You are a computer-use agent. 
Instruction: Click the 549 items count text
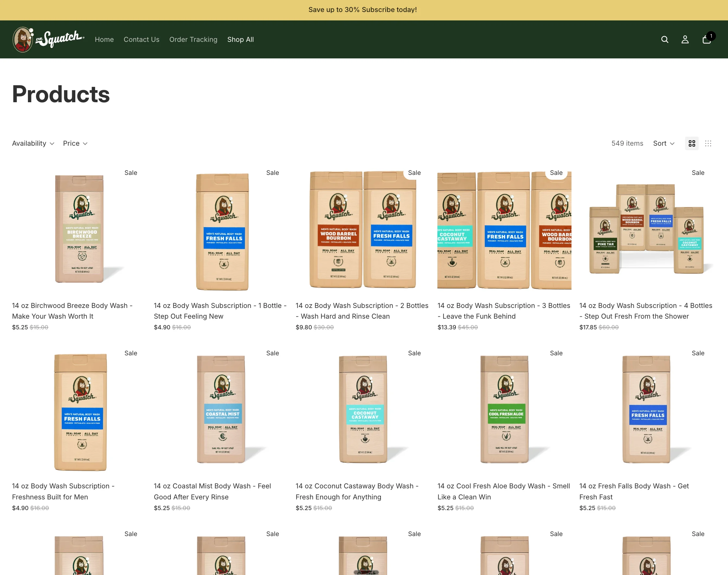[627, 143]
